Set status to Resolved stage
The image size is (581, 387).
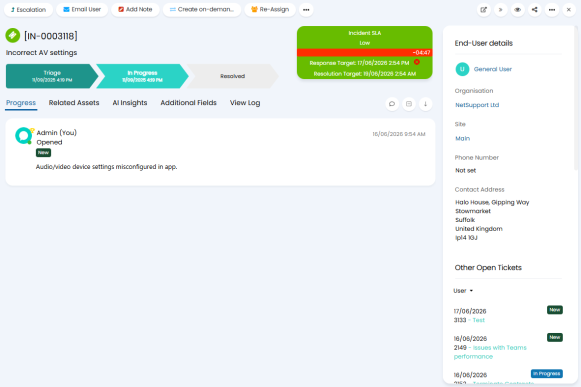tap(232, 76)
